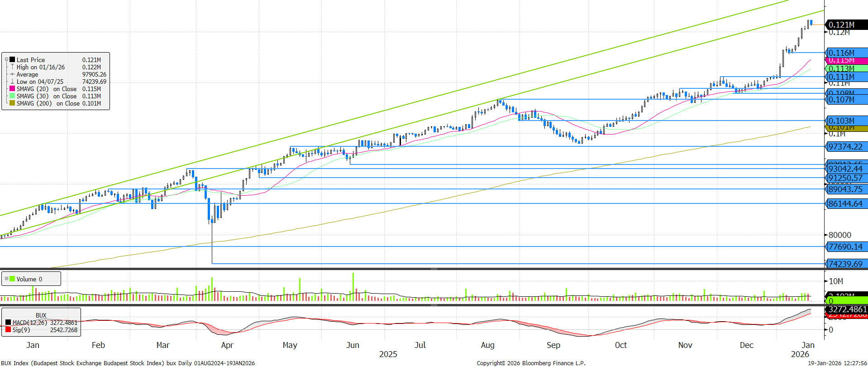868x367 pixels.
Task: Click the Apr label on time axis
Action: pyautogui.click(x=227, y=345)
